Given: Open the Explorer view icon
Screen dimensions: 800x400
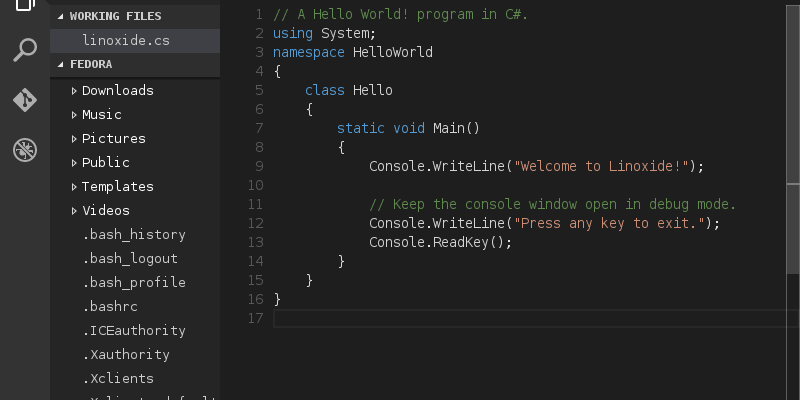Looking at the screenshot, I should click(24, 5).
